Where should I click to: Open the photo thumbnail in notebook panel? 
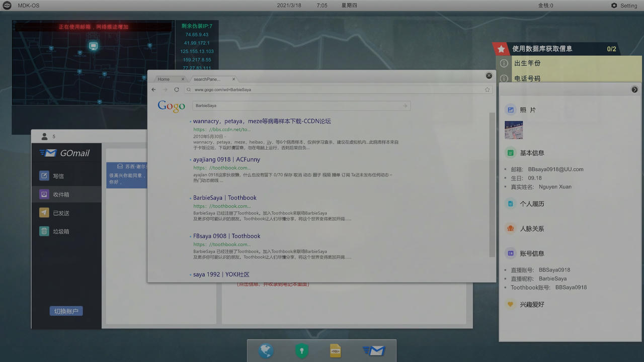514,130
